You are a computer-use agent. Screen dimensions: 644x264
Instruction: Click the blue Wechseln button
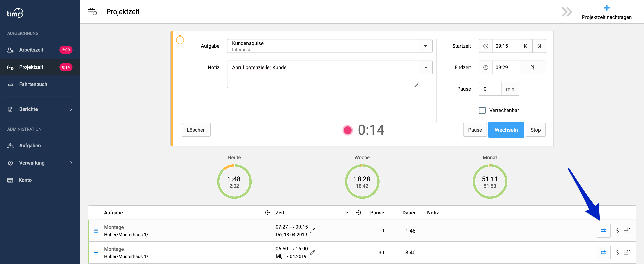506,130
